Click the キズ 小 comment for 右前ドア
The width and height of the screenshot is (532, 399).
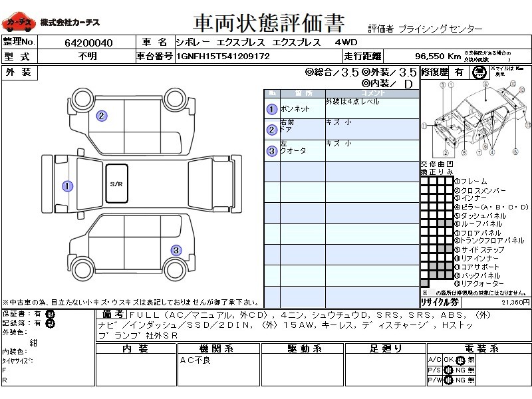[x=339, y=123]
